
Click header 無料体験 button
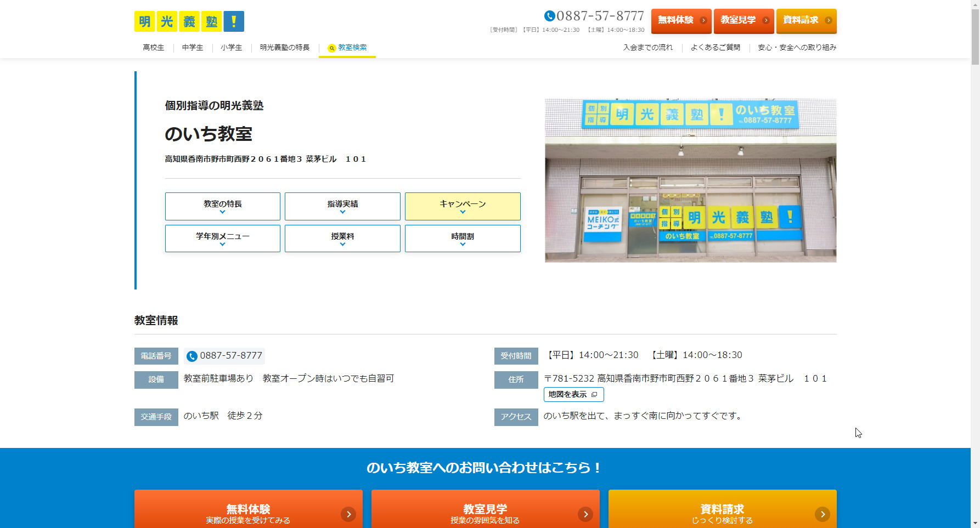point(682,21)
